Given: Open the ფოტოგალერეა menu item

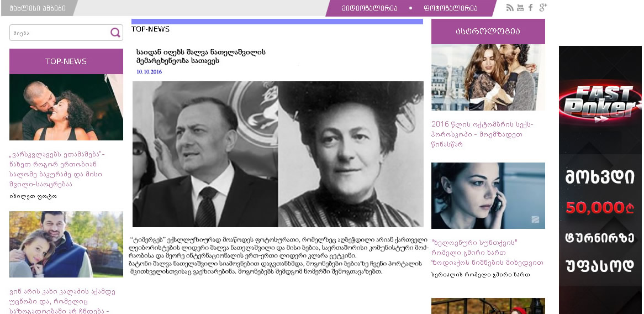Looking at the screenshot, I should click(x=451, y=8).
